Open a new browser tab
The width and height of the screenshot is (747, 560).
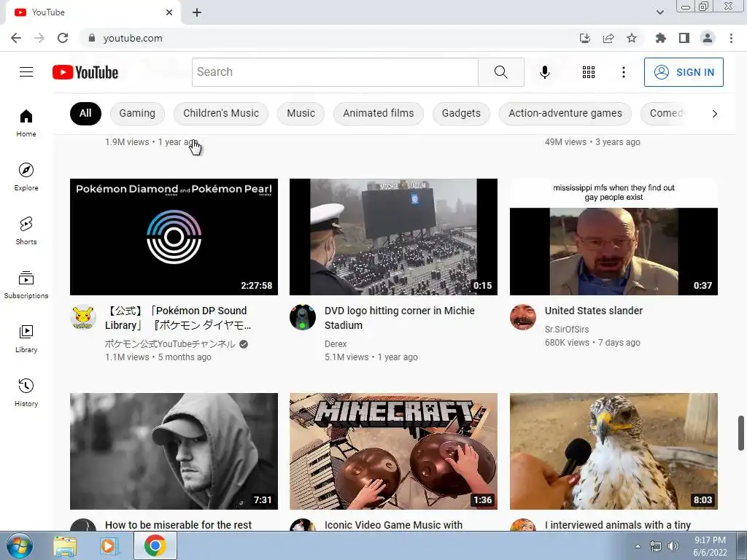(197, 12)
